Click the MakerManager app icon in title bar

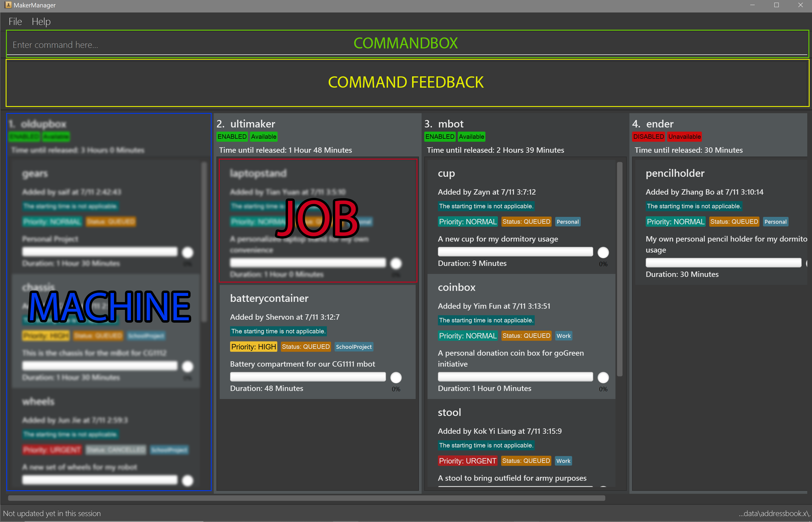coord(8,5)
